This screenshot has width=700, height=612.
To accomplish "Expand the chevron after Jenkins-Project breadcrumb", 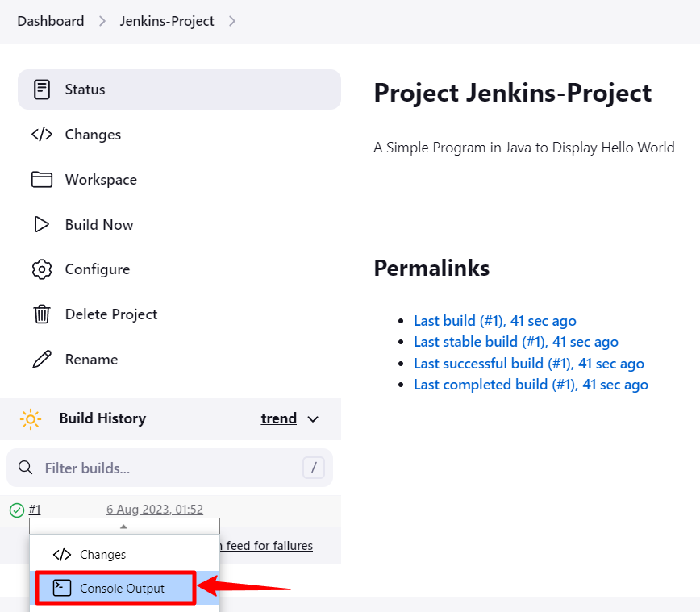I will point(232,21).
